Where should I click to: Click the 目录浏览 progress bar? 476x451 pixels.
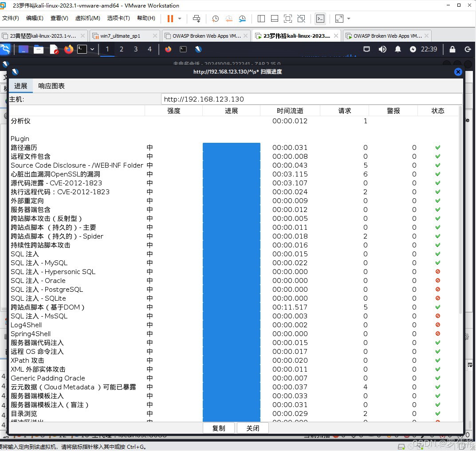click(231, 414)
